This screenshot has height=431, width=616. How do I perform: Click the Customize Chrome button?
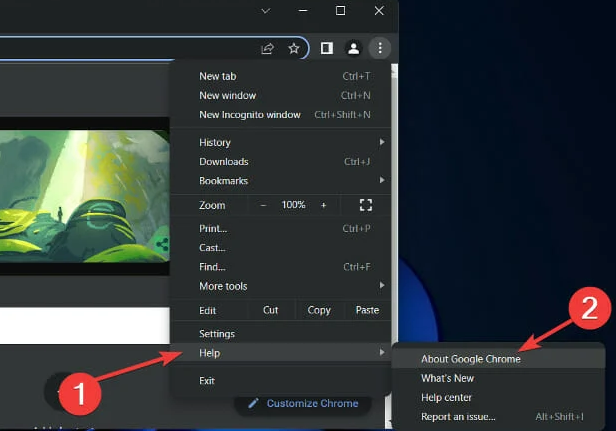click(303, 403)
